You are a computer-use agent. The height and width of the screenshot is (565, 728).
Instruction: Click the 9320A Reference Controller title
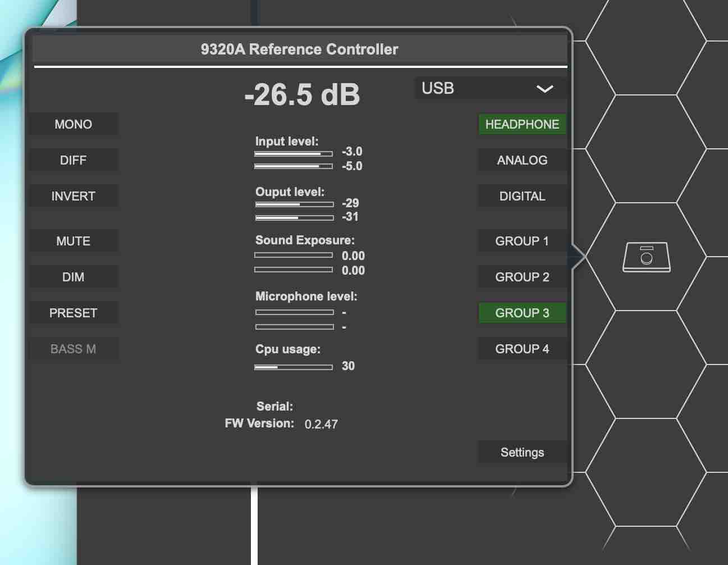299,49
